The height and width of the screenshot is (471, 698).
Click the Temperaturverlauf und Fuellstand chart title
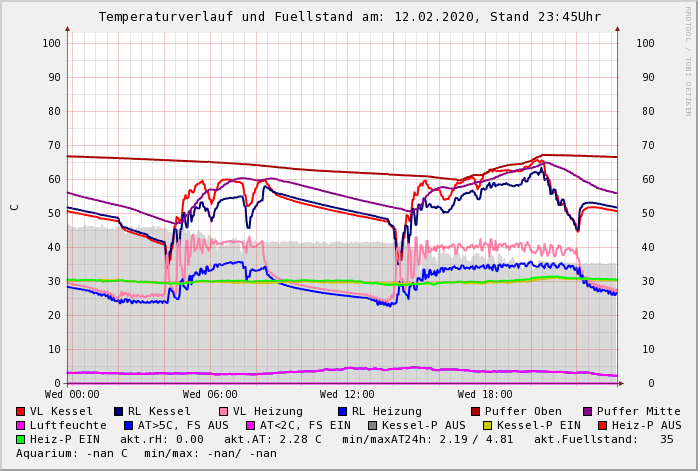coord(349,17)
